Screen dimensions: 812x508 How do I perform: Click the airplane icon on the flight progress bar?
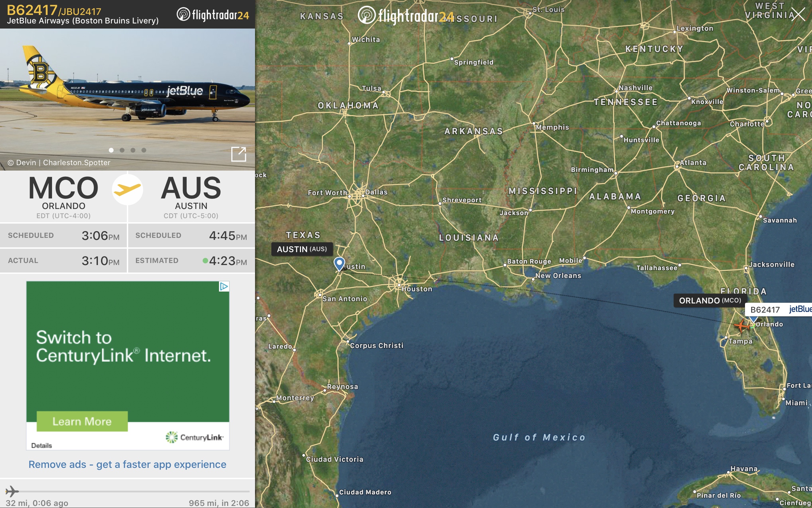pos(12,491)
